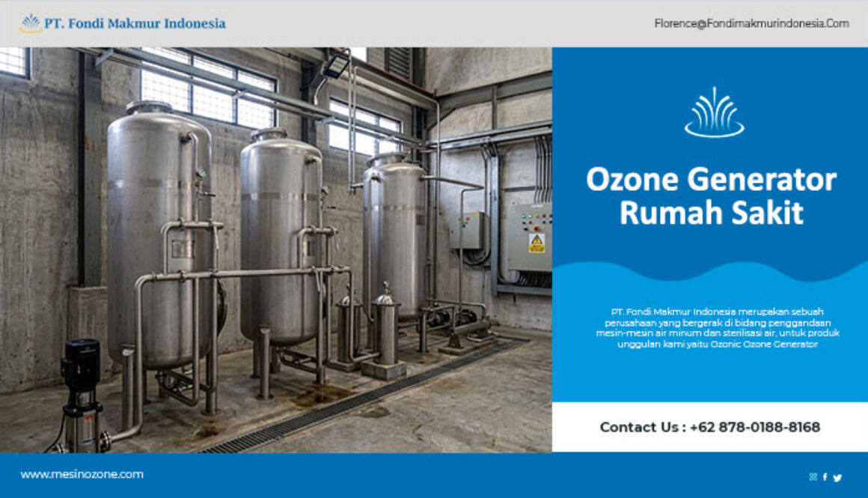
Task: Select the Facebook icon in the footer
Action: [x=825, y=477]
